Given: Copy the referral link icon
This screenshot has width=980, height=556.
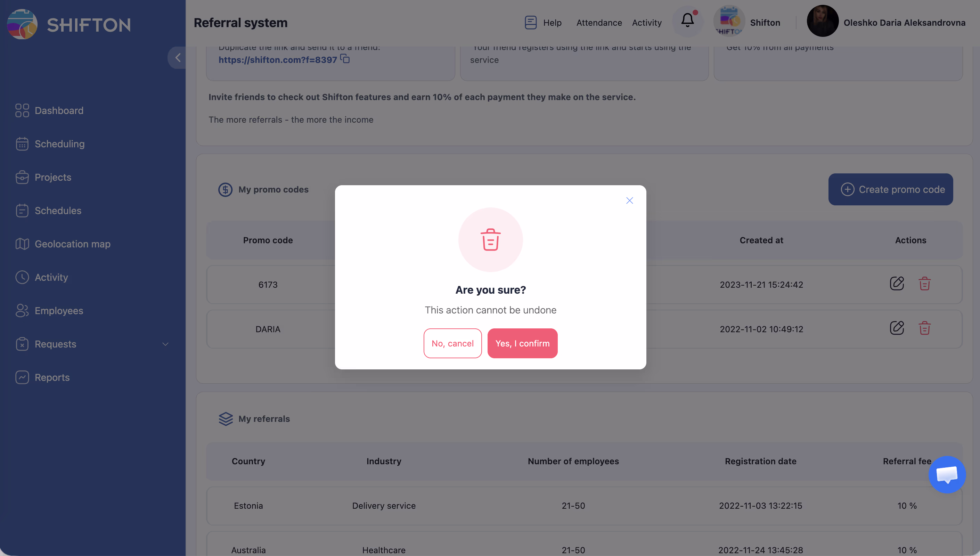Looking at the screenshot, I should [x=345, y=59].
